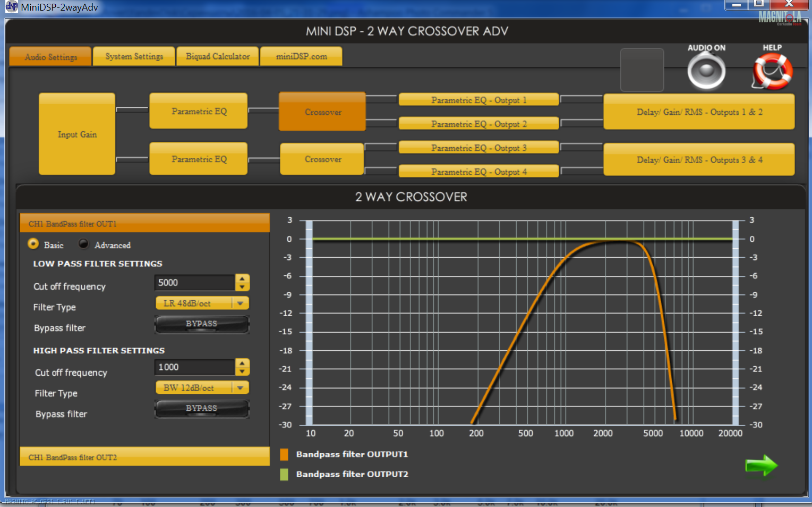Click the empty dark square beside Audio On

click(642, 70)
